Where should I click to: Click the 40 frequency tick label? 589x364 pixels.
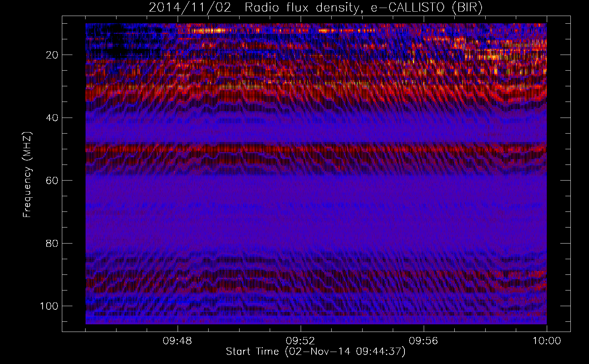coord(52,118)
